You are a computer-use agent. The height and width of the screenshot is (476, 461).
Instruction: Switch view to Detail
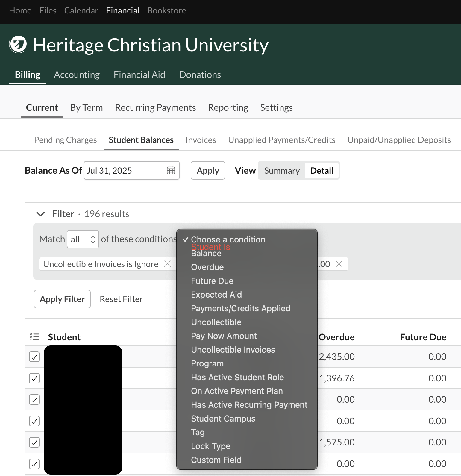pos(322,171)
